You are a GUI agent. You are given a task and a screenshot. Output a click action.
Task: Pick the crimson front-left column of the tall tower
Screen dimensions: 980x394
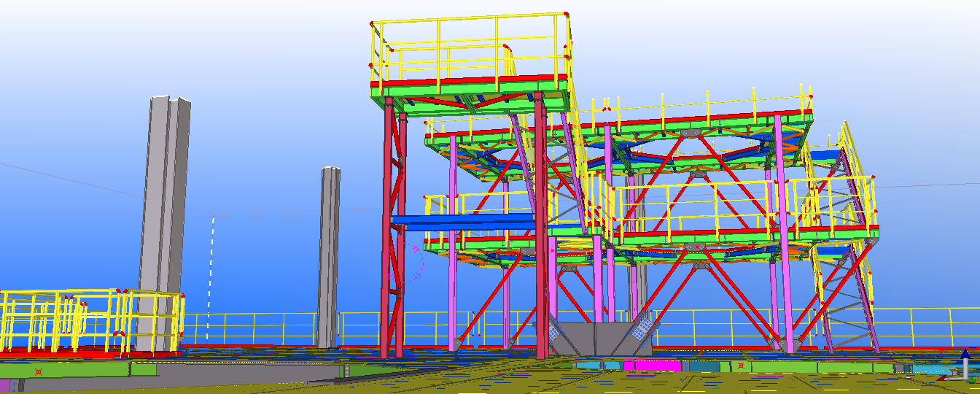pyautogui.click(x=389, y=228)
